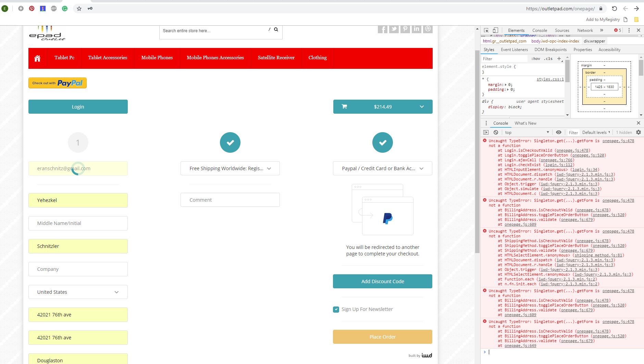Open the United States country selector
Image resolution: width=644 pixels, height=364 pixels.
coord(78,292)
